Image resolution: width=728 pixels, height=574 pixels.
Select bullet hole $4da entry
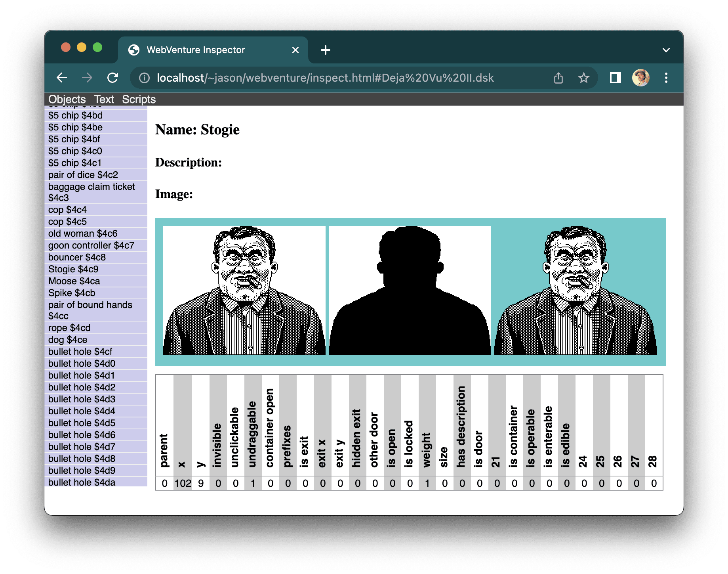click(x=96, y=482)
